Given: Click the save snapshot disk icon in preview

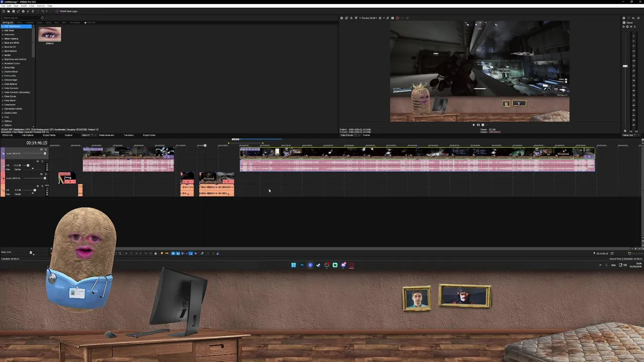Looking at the screenshot, I should pos(392,18).
